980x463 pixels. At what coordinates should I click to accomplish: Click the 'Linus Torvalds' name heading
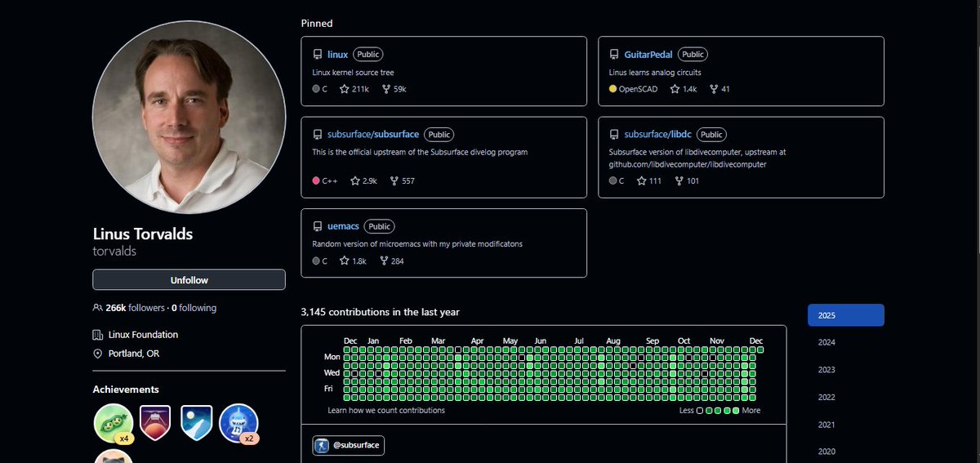pos(143,234)
